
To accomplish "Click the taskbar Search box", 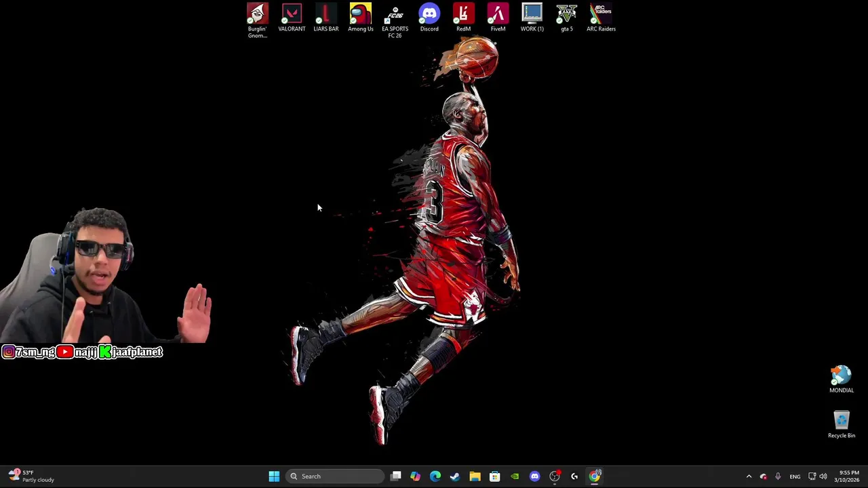I will pyautogui.click(x=335, y=476).
